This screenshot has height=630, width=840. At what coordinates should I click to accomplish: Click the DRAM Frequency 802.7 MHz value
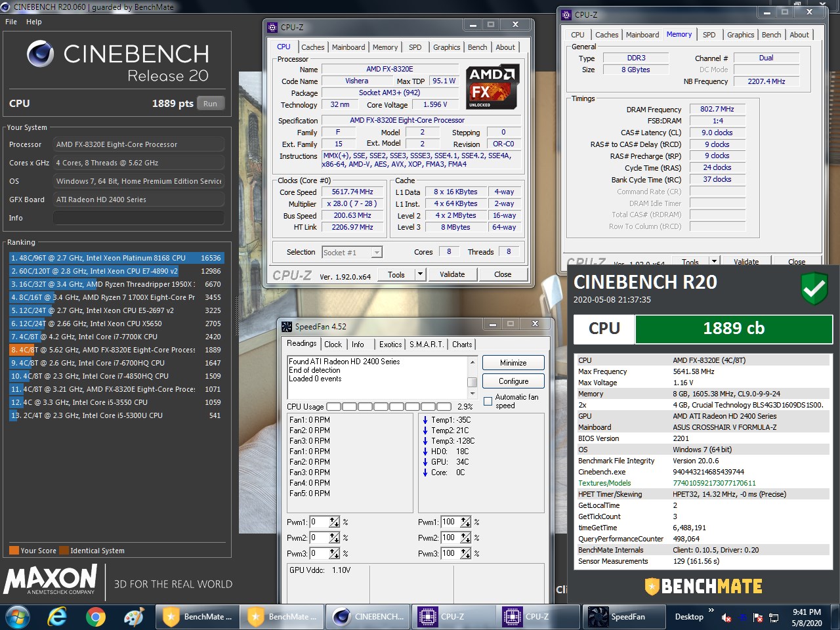[x=717, y=109]
